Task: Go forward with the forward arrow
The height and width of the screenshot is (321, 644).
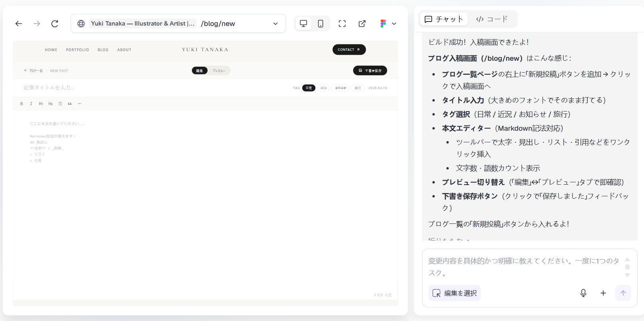Action: tap(37, 24)
